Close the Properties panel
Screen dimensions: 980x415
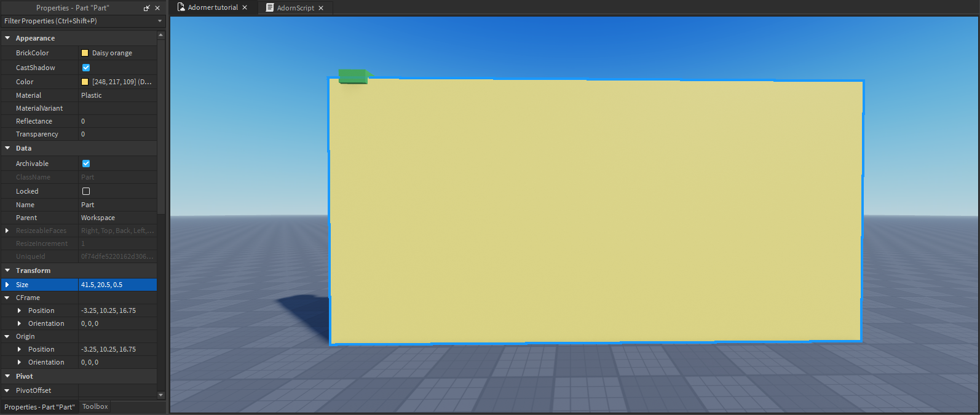point(157,8)
